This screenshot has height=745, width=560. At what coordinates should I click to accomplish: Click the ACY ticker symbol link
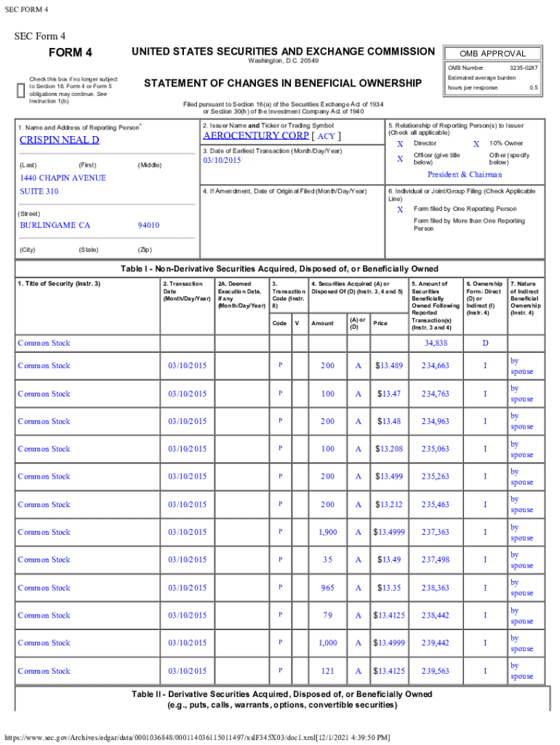pyautogui.click(x=327, y=136)
